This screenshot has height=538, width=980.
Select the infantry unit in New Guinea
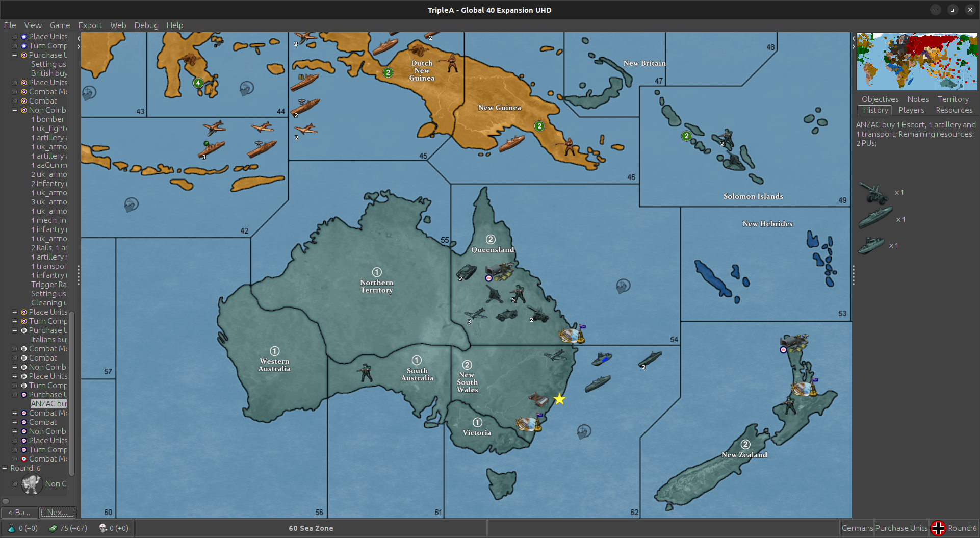point(568,146)
